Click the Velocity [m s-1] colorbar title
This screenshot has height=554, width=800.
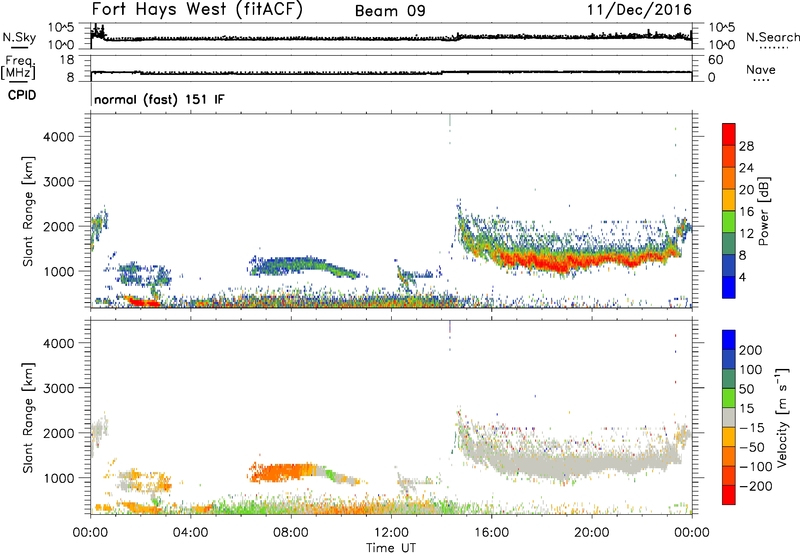click(x=782, y=417)
